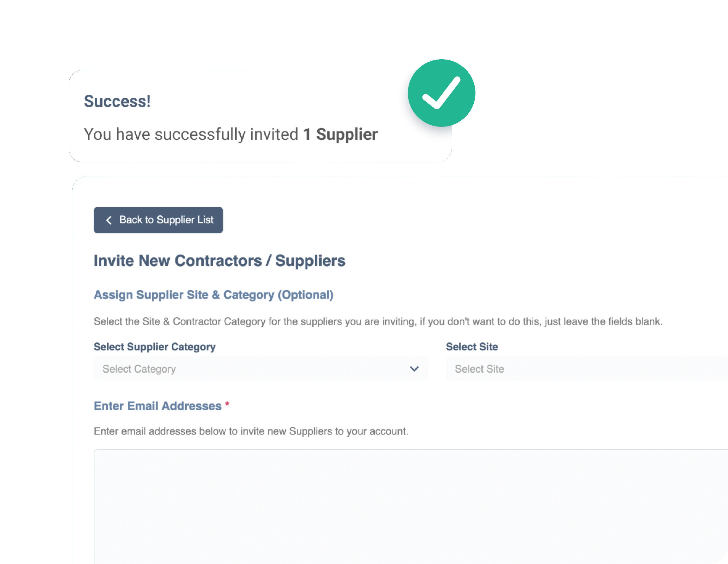
Task: Click the green success checkmark icon
Action: pyautogui.click(x=441, y=93)
